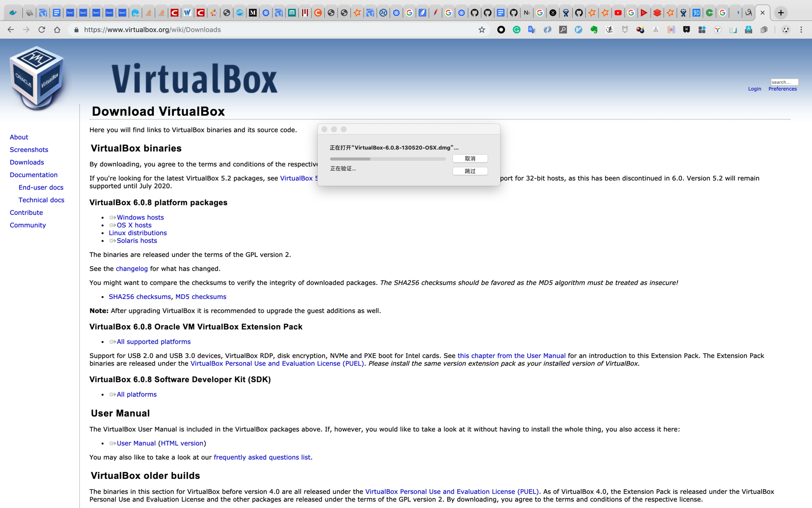Open Downloads in the sidebar
This screenshot has width=812, height=508.
click(x=27, y=163)
